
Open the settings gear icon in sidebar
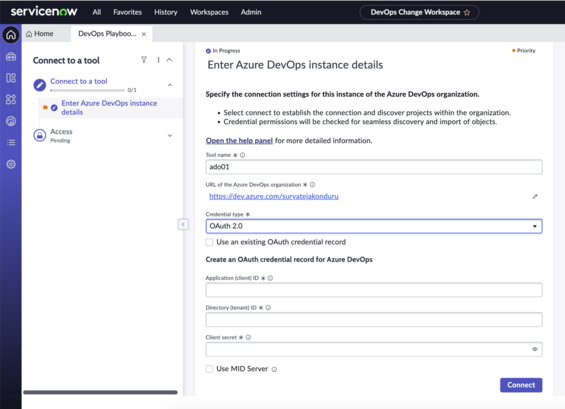coord(11,164)
